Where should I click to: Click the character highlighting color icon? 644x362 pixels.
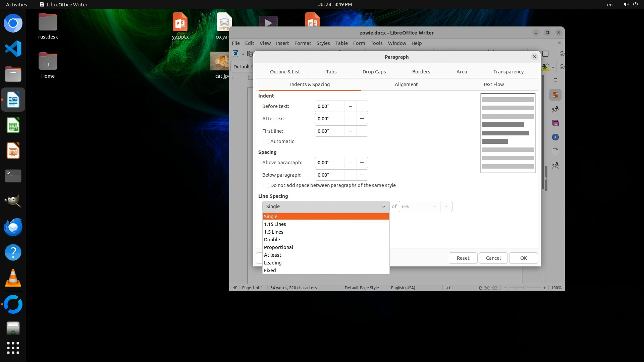546,67
